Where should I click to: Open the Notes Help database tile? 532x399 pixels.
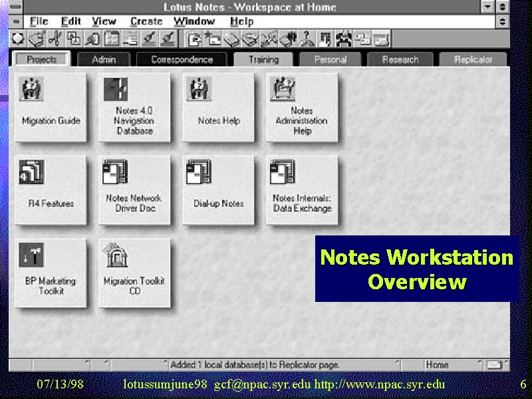pos(218,107)
